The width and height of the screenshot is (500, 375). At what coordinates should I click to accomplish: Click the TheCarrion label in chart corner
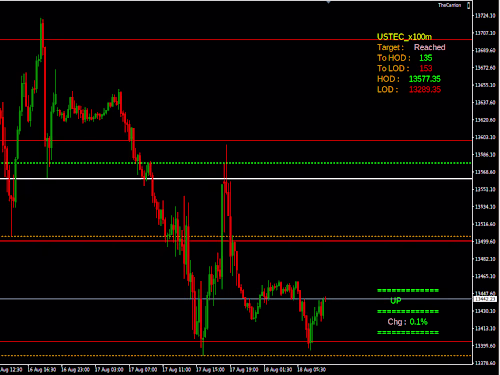(x=449, y=5)
